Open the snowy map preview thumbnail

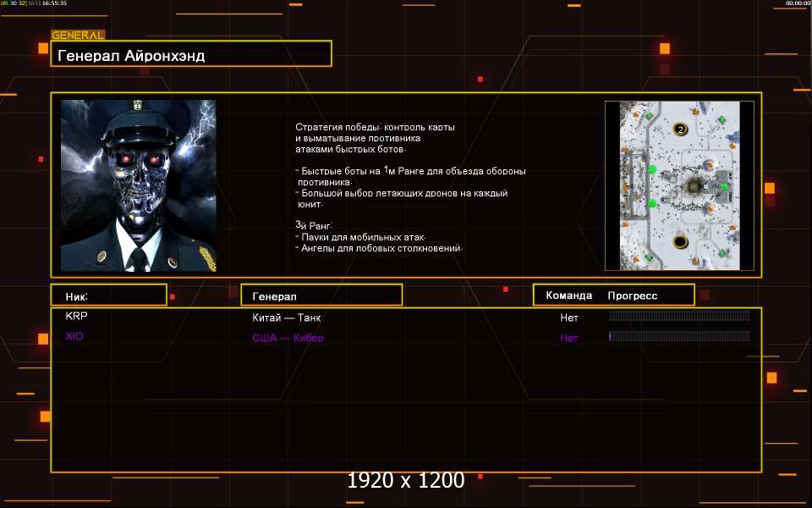pyautogui.click(x=679, y=185)
